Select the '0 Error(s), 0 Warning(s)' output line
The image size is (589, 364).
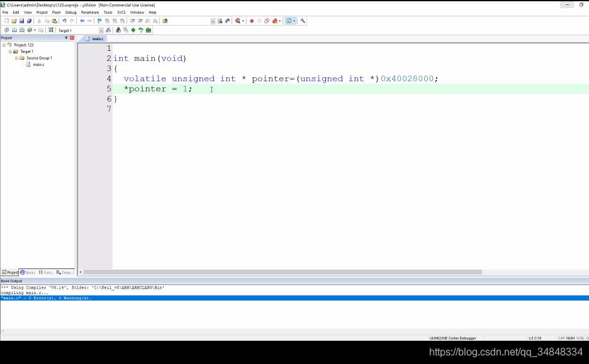click(x=294, y=298)
